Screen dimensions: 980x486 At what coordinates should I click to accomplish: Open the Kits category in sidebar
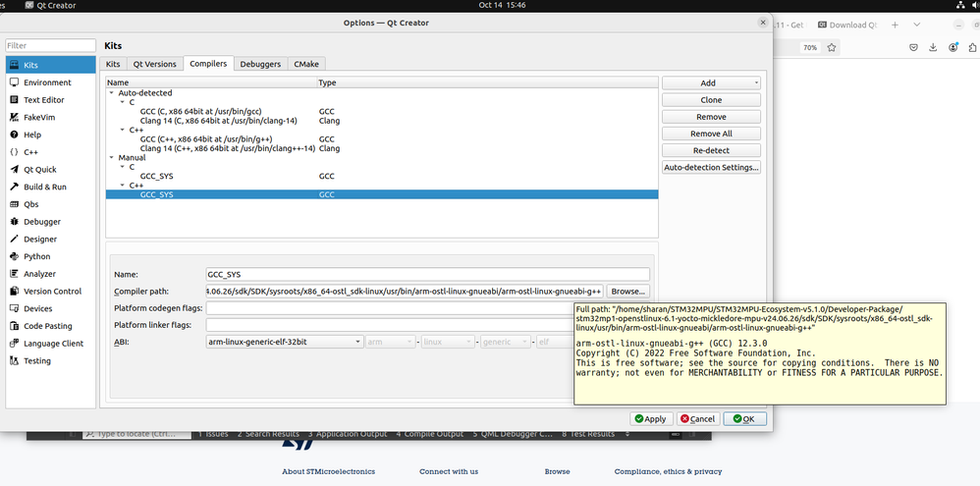(51, 65)
